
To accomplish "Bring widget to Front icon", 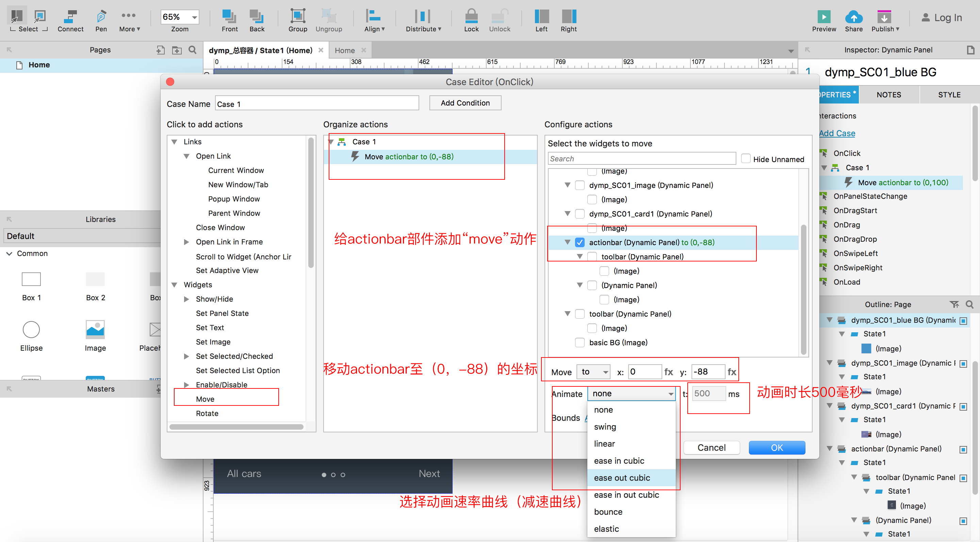I will (229, 17).
